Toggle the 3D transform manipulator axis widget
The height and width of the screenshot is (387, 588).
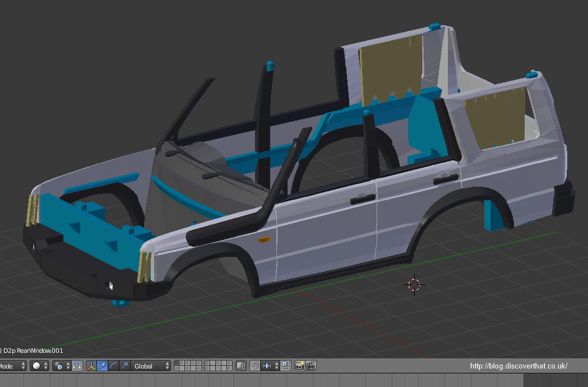pos(91,366)
